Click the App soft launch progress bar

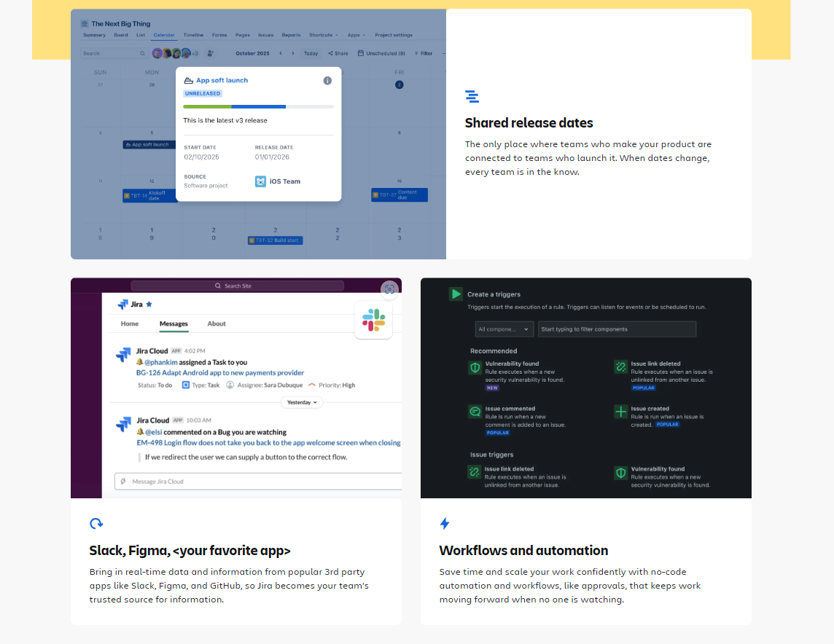(259, 107)
